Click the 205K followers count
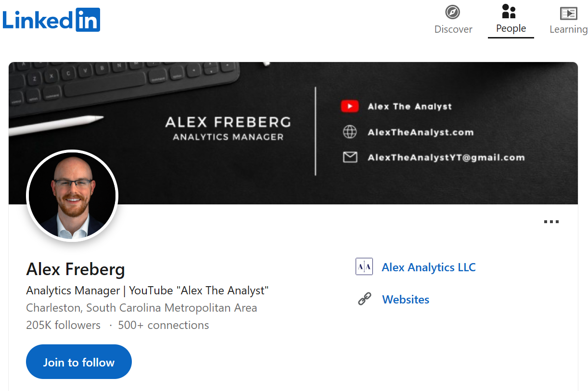Image resolution: width=588 pixels, height=391 pixels. pos(63,325)
